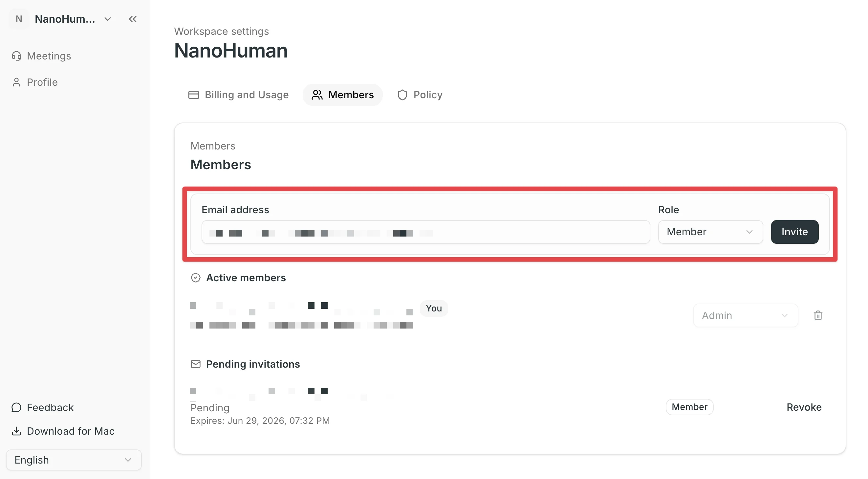Click Download for Mac link
Screen dimensions: 868x479
coord(63,431)
